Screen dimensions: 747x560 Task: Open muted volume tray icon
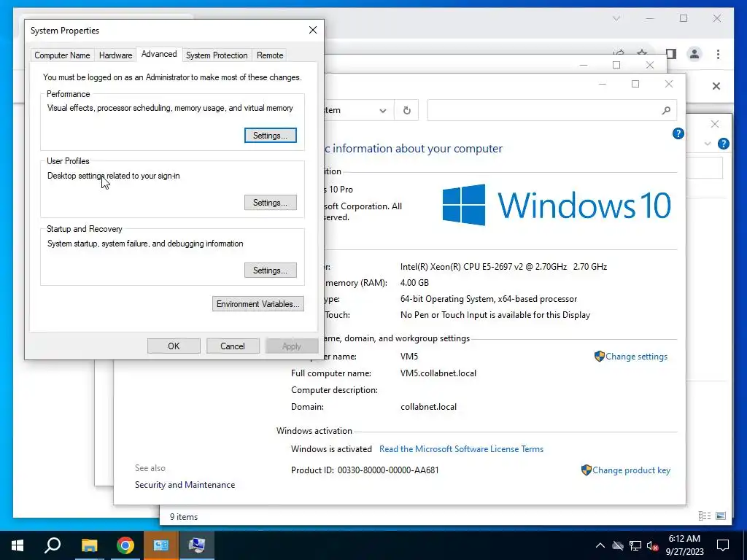[652, 545]
